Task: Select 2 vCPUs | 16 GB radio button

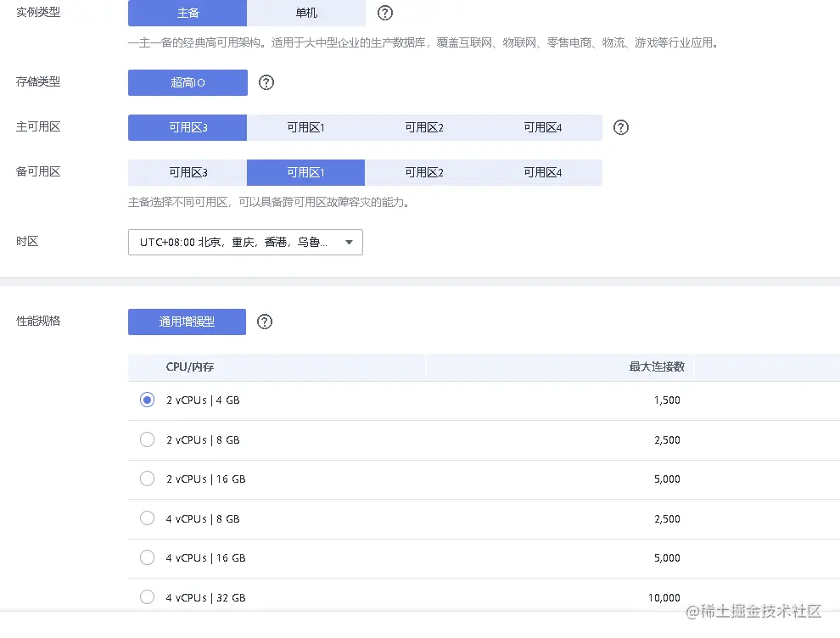Action: click(148, 478)
